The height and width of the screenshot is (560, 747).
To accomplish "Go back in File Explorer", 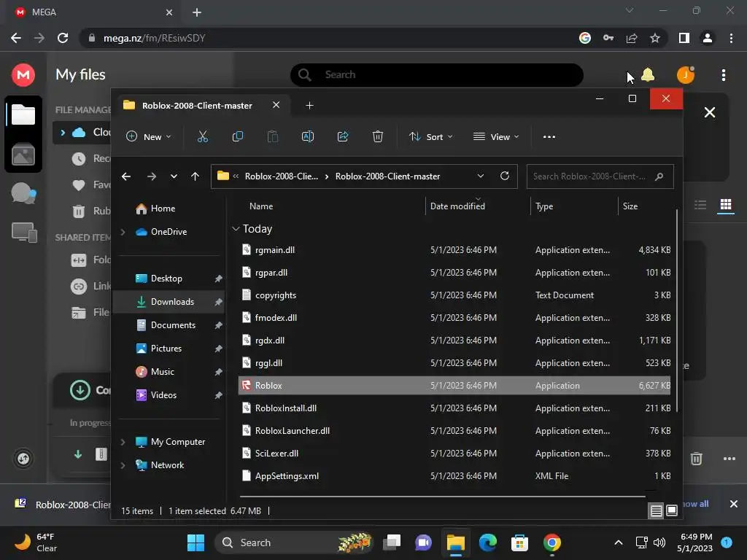I will (125, 176).
